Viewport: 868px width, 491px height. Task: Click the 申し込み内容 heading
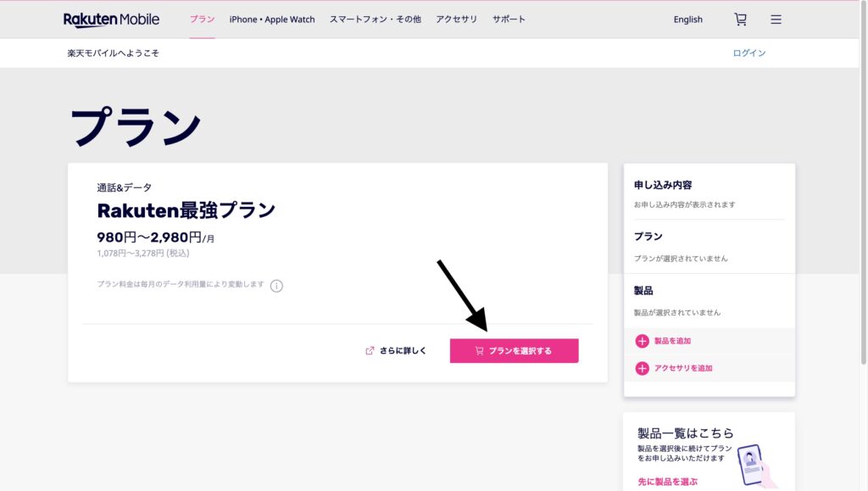(x=663, y=185)
